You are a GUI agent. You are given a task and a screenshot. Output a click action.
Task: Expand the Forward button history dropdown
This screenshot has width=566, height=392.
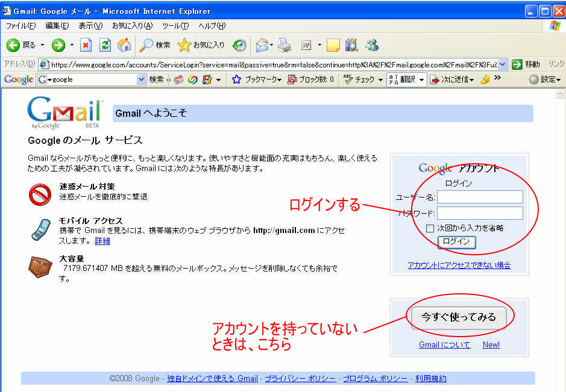point(72,45)
